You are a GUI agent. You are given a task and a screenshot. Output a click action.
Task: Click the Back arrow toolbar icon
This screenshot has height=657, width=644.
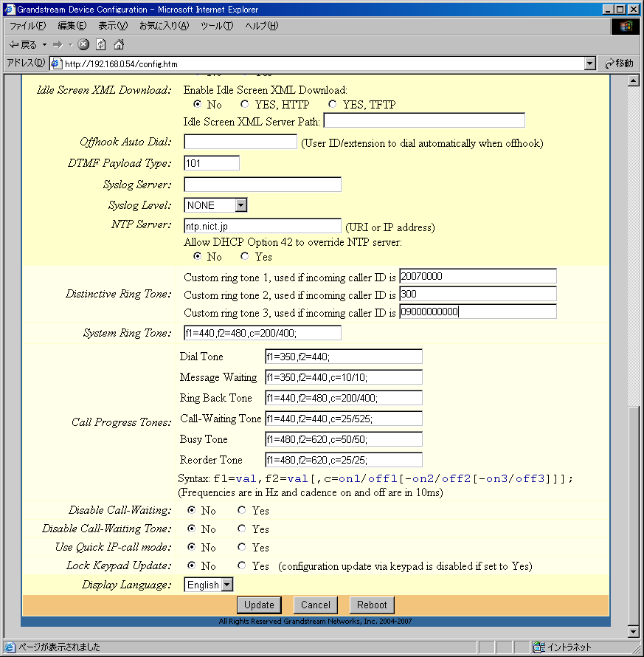[14, 45]
